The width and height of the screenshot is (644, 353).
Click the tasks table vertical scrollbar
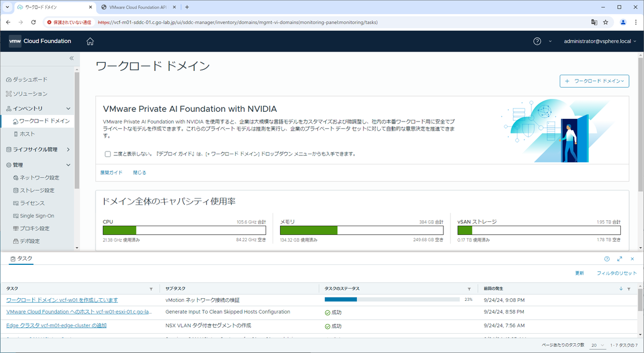[640, 301]
